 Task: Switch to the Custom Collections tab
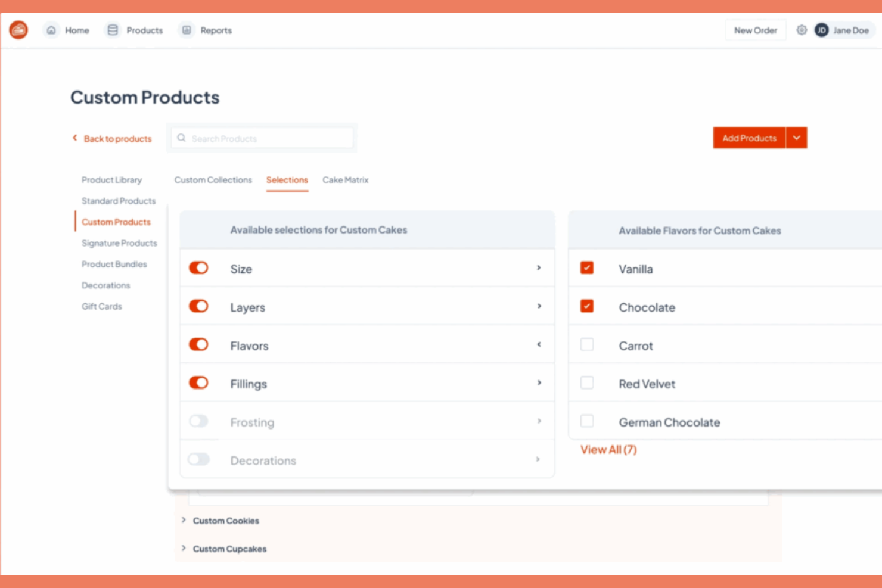point(213,180)
